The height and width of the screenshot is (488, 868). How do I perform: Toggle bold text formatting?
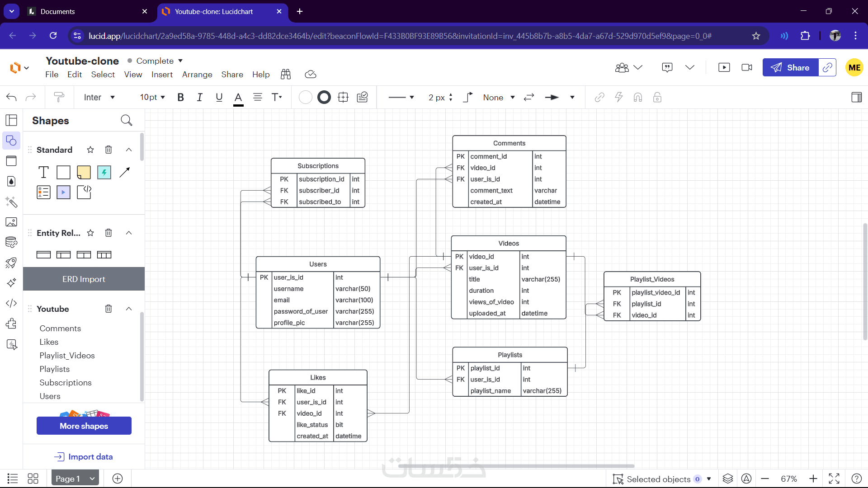[180, 97]
